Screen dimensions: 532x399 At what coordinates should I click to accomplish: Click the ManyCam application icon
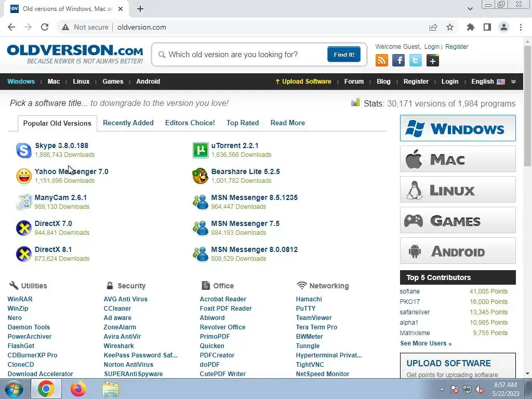[x=24, y=202]
